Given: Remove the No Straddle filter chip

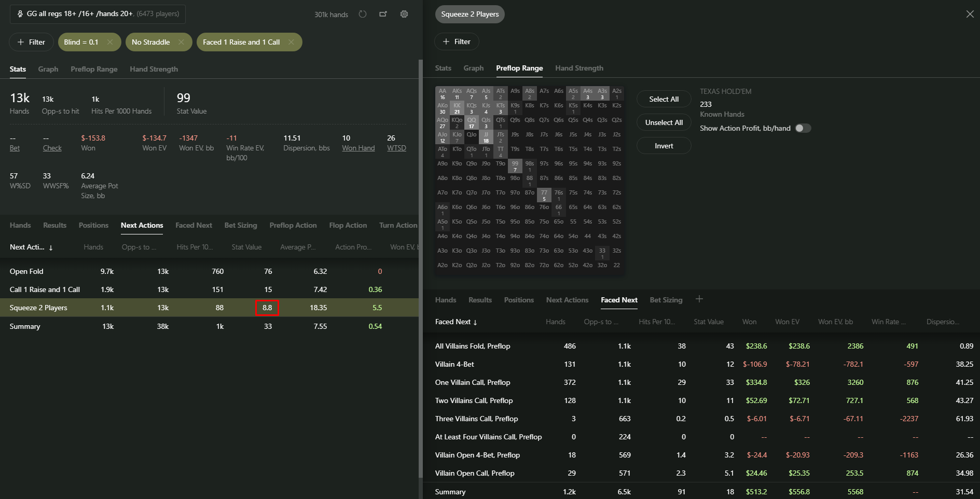Looking at the screenshot, I should click(x=181, y=42).
